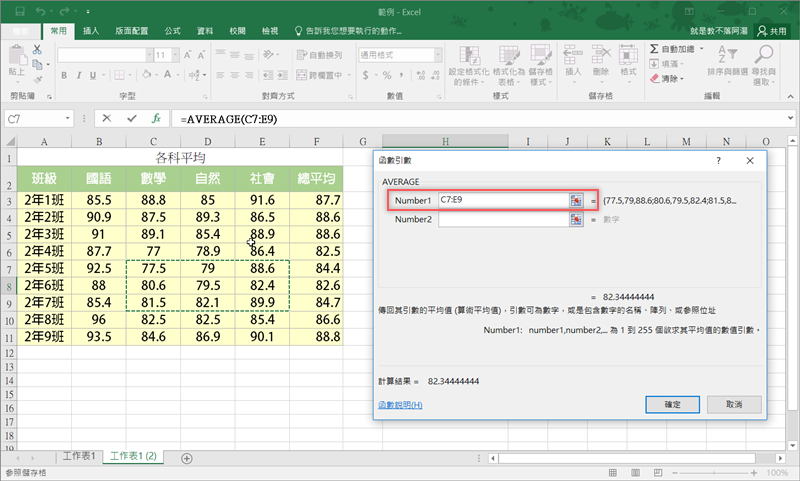Click the Share 共用 button
This screenshot has width=800, height=481.
[x=771, y=31]
